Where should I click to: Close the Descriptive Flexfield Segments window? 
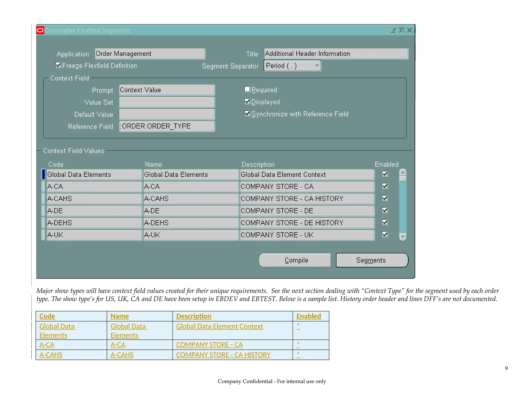pos(410,30)
